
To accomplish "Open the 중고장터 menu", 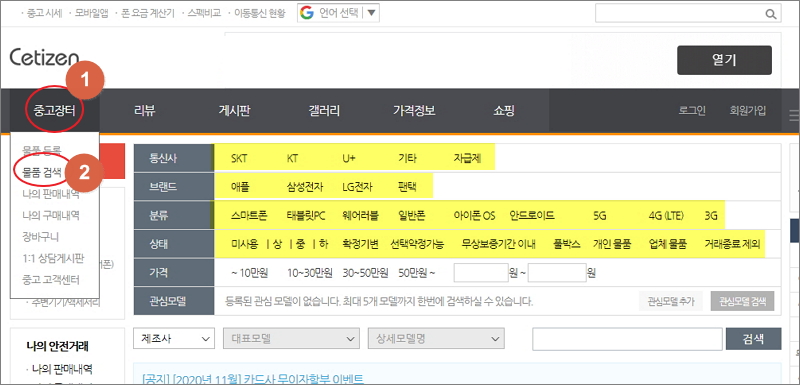I will 54,111.
